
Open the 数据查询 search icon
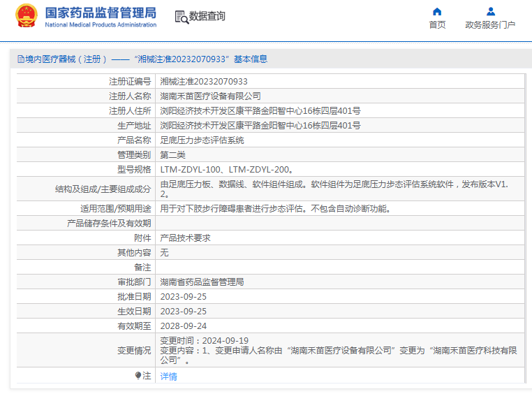[182, 17]
